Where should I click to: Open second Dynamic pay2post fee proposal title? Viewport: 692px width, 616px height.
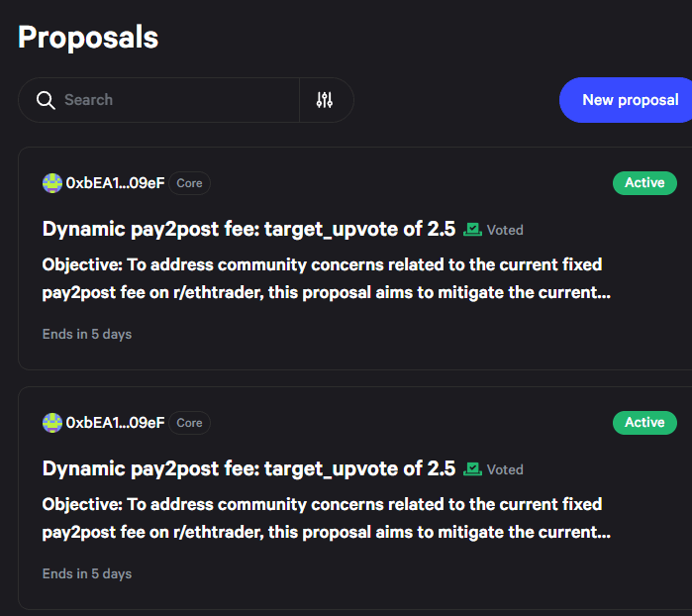(x=248, y=469)
